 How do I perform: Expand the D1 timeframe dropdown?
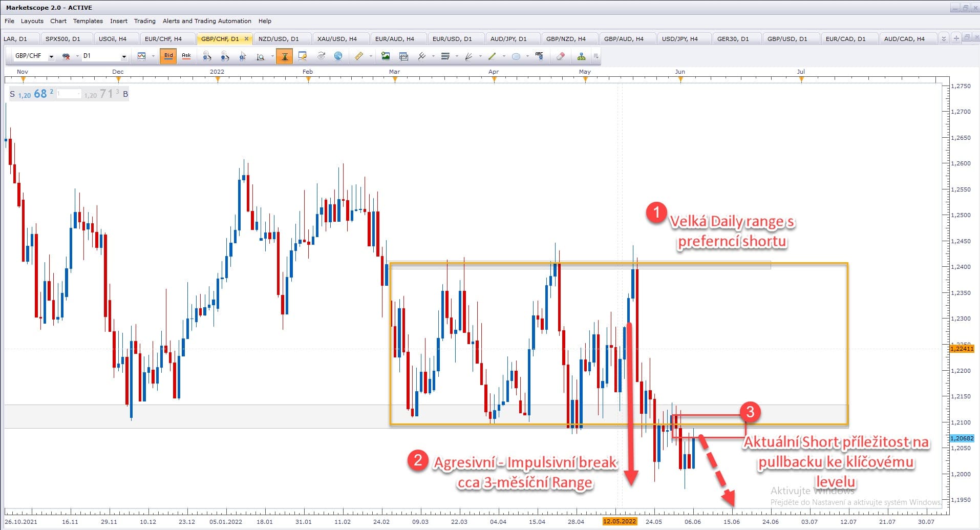pos(124,56)
